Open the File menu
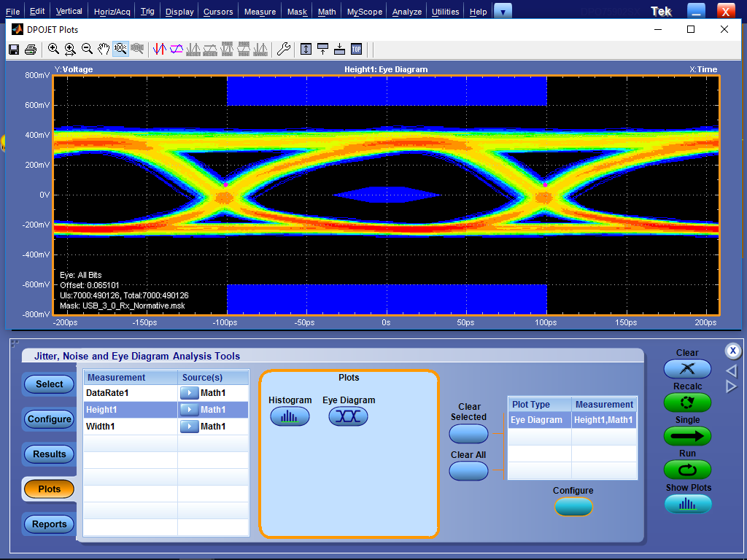This screenshot has width=747, height=560. point(13,12)
